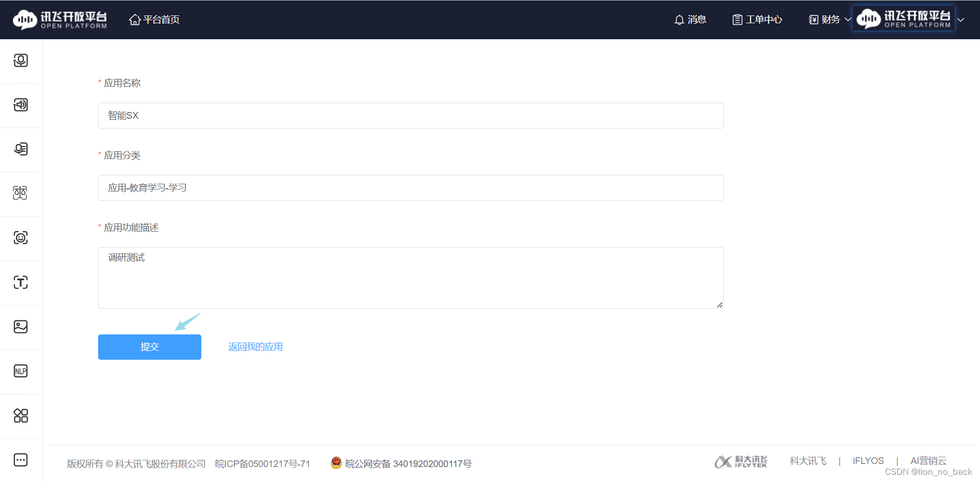
Task: Click the 应用名称 field label
Action: click(x=122, y=83)
